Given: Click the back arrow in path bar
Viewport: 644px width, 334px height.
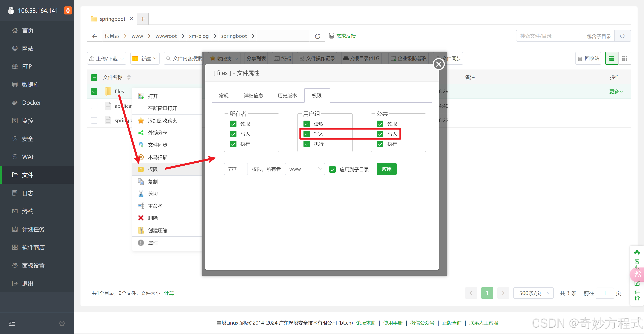Looking at the screenshot, I should click(x=95, y=36).
